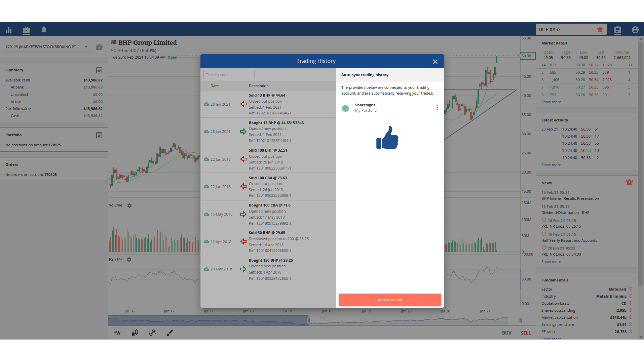644x362 pixels.
Task: Open Volume indicator settings gear
Action: tap(129, 205)
